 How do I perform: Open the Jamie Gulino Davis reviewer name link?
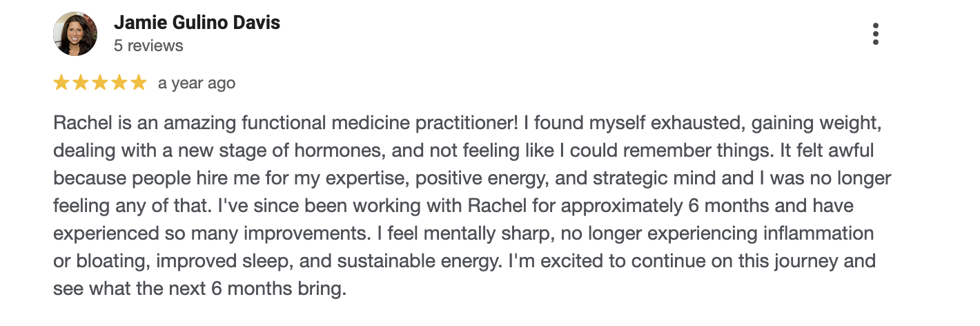197,22
